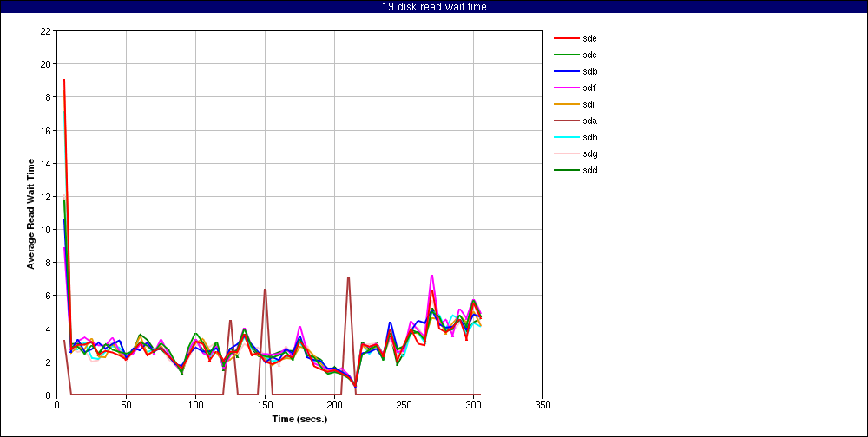The image size is (868, 437).
Task: Select the sdd legend label
Action: 590,170
